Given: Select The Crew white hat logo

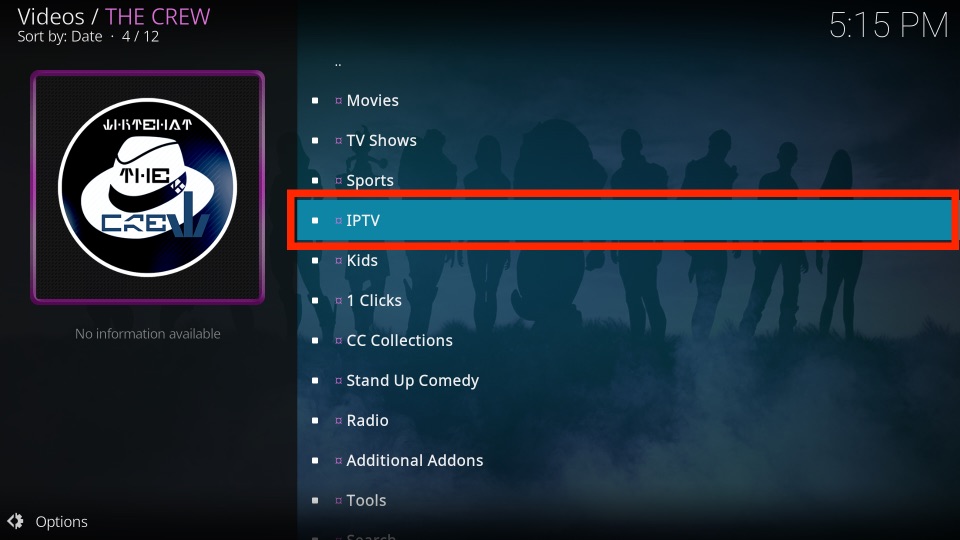Looking at the screenshot, I should (148, 187).
